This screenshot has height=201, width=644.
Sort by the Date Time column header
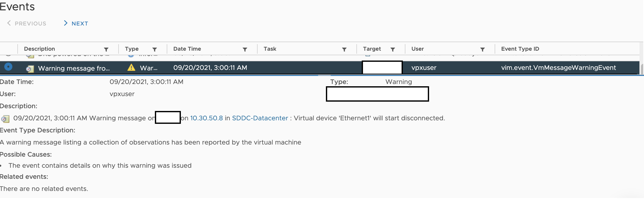187,49
